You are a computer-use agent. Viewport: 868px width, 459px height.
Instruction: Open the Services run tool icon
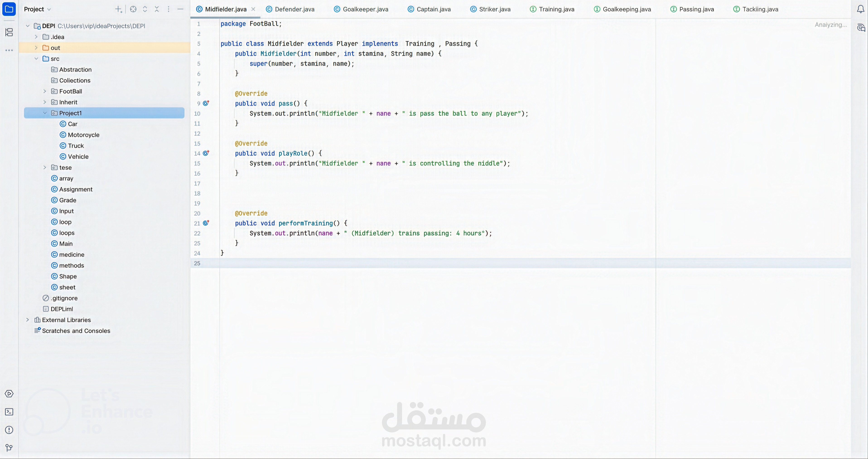click(x=9, y=394)
